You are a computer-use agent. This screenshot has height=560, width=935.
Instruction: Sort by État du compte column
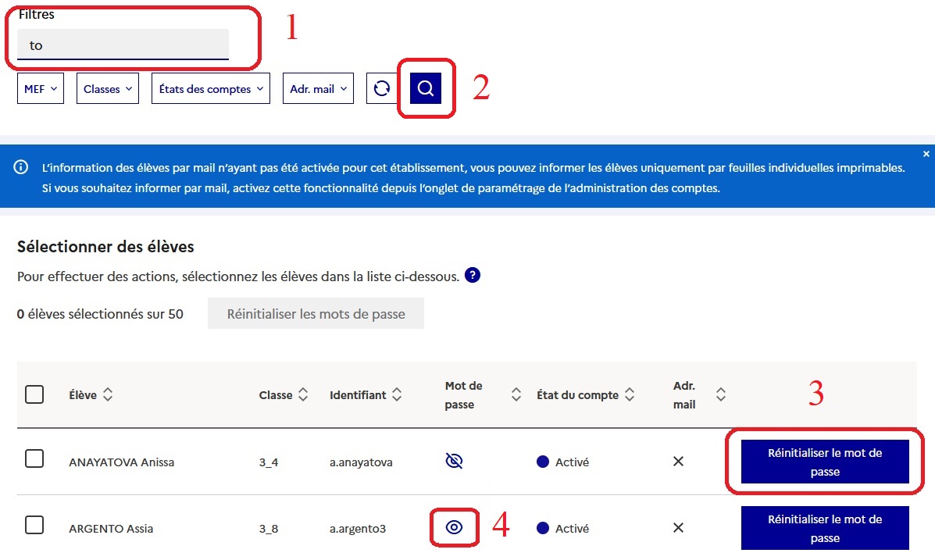click(x=629, y=394)
